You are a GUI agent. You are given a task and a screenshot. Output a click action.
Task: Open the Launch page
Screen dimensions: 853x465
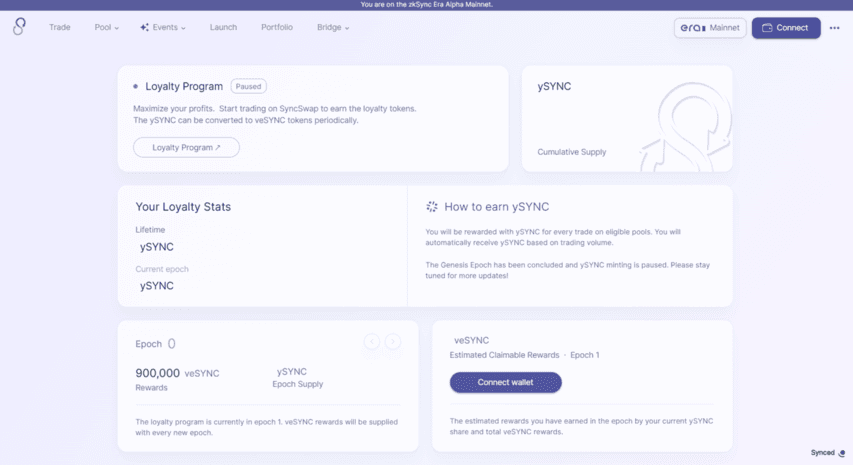tap(223, 27)
